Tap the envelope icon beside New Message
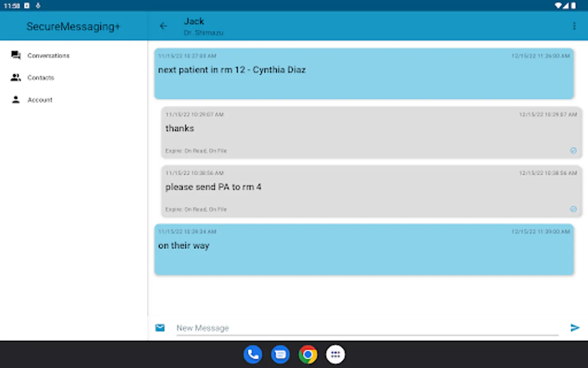This screenshot has height=368, width=588. coord(160,328)
